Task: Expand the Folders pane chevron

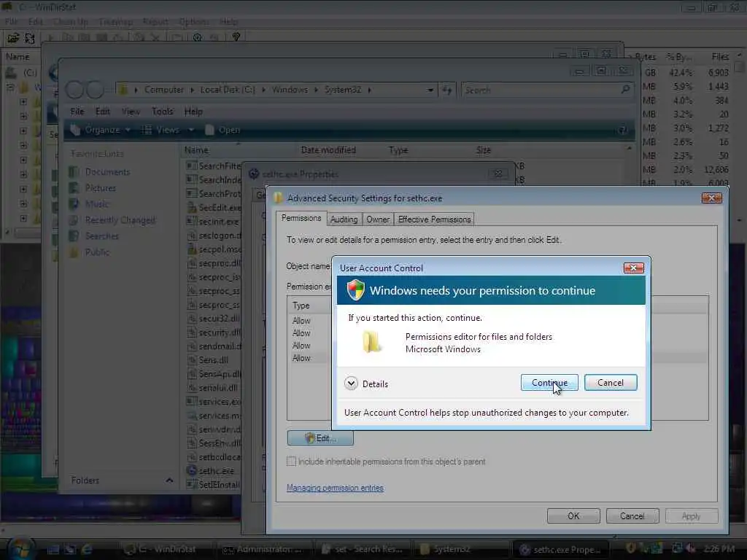Action: coord(169,481)
